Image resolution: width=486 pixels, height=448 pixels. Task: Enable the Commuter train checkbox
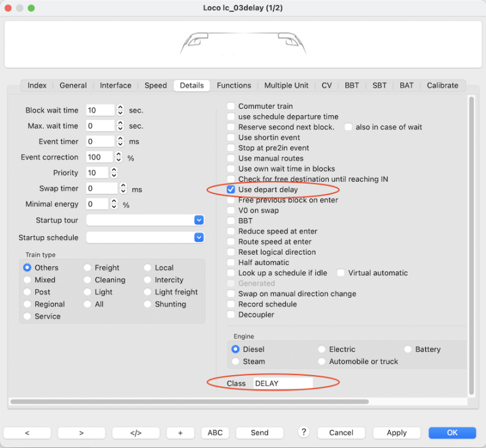pos(231,106)
